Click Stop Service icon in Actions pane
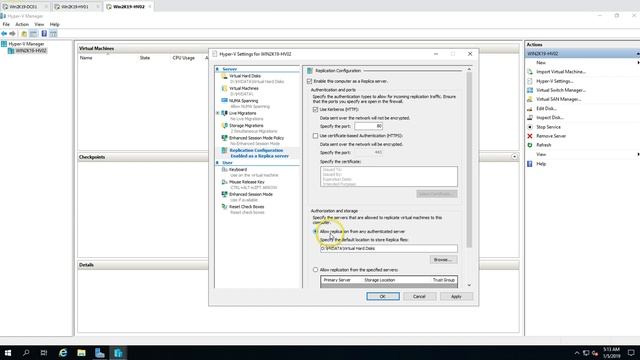The image size is (640, 360). [530, 127]
